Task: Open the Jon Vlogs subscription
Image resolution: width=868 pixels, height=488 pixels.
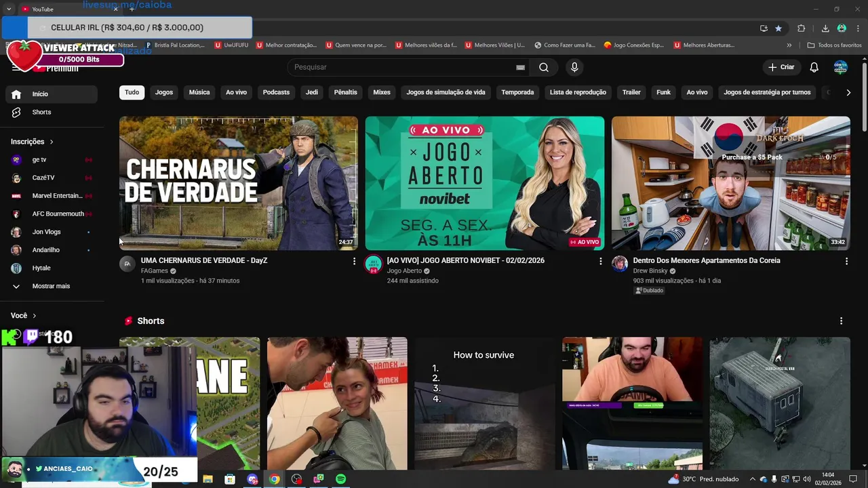Action: point(52,232)
